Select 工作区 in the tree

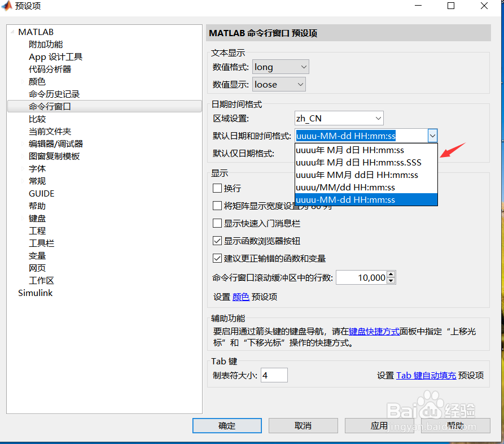coord(41,281)
